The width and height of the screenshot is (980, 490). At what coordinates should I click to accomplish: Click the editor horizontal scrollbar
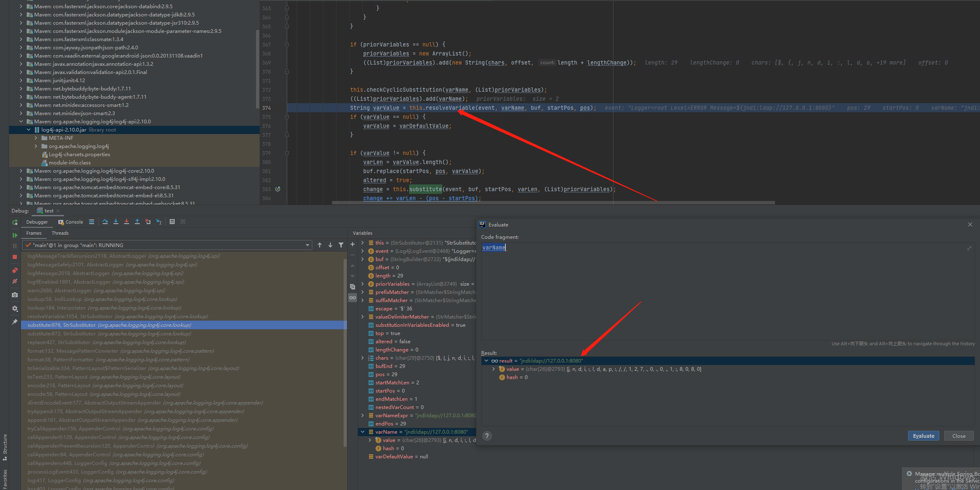point(553,203)
